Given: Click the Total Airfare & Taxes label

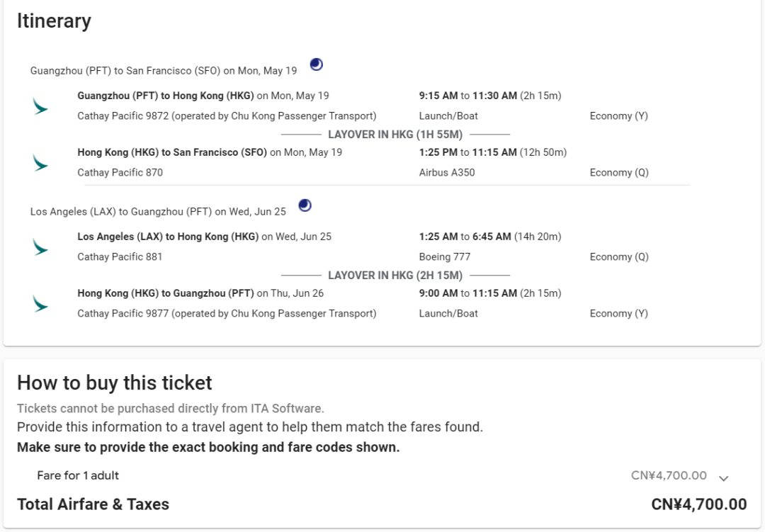Looking at the screenshot, I should click(x=93, y=504).
